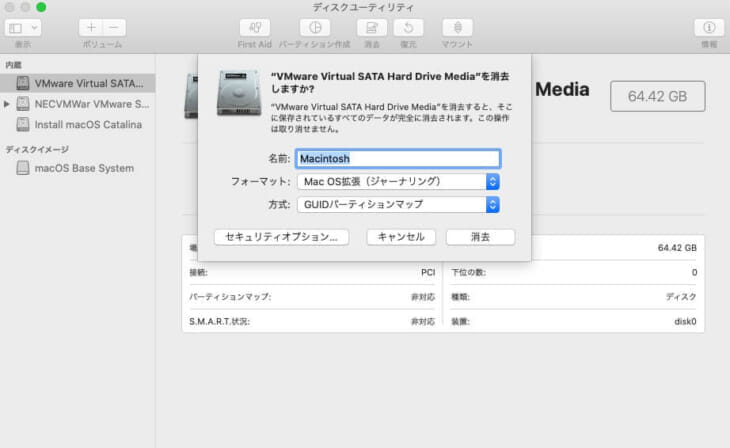Click the 消去 erase toolbar icon
This screenshot has height=448, width=730.
372,28
